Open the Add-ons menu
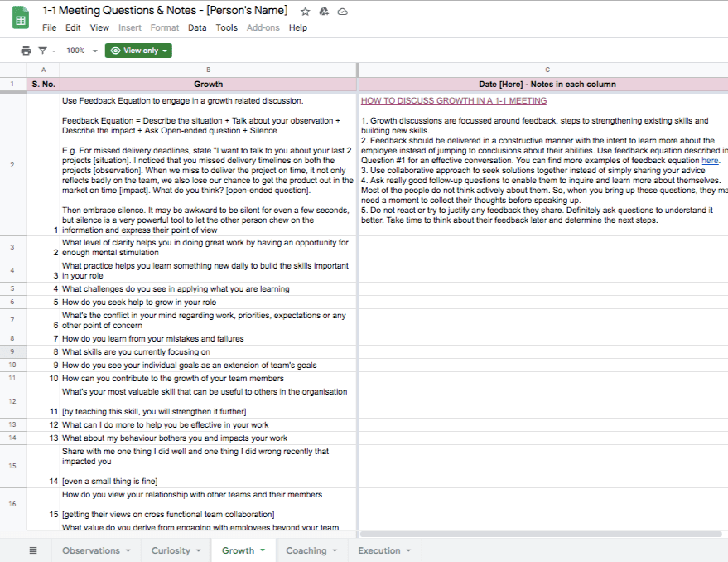This screenshot has height=562, width=728. click(x=263, y=28)
